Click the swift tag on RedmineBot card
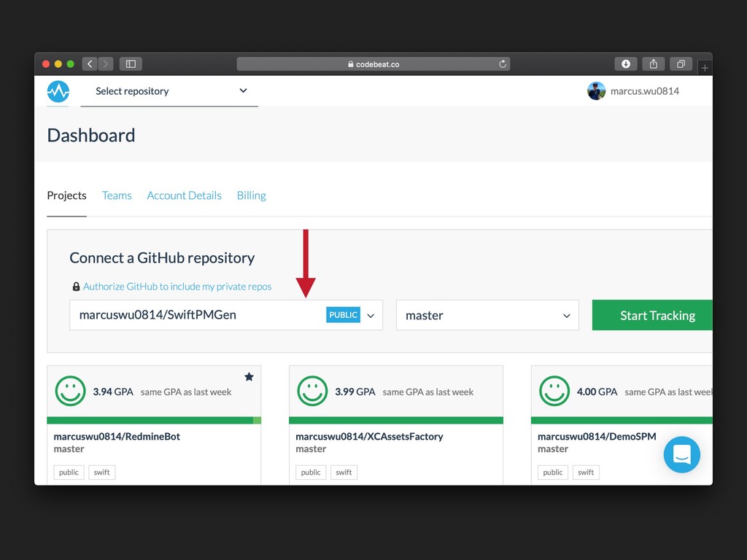The image size is (747, 560). (101, 472)
